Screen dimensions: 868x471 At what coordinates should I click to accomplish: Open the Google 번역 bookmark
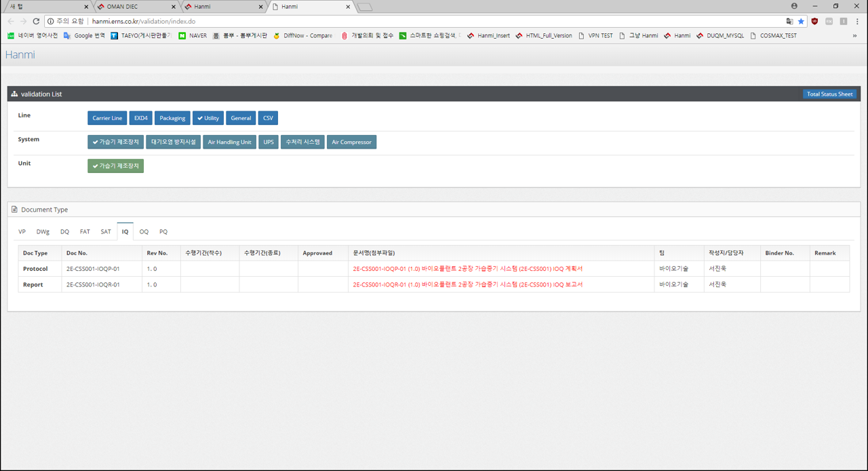84,35
